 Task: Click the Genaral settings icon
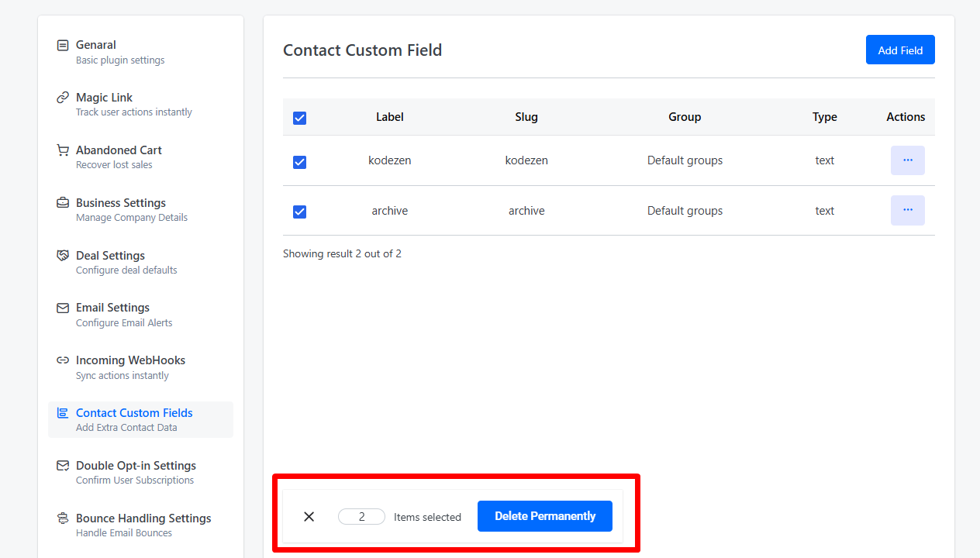[63, 45]
